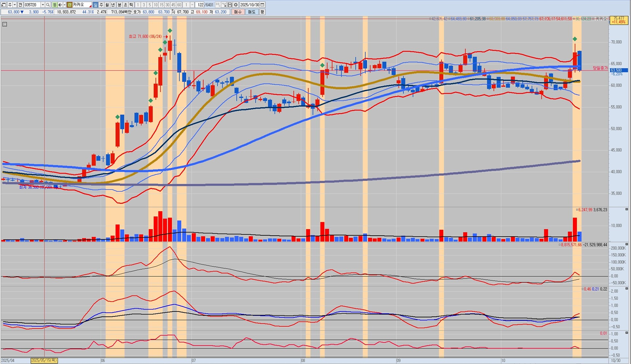Click the speaker sound icon
Viewport: 631px width, 364px height.
coord(60,5)
